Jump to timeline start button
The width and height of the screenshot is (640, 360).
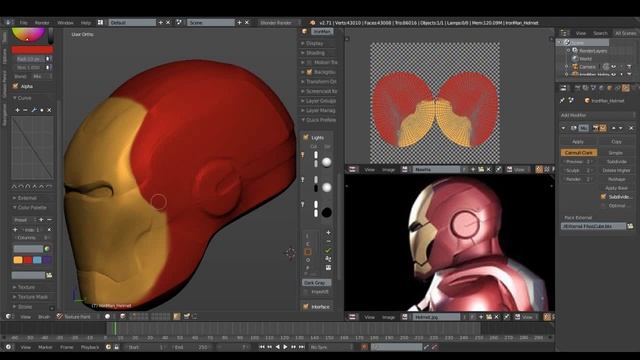pos(262,347)
